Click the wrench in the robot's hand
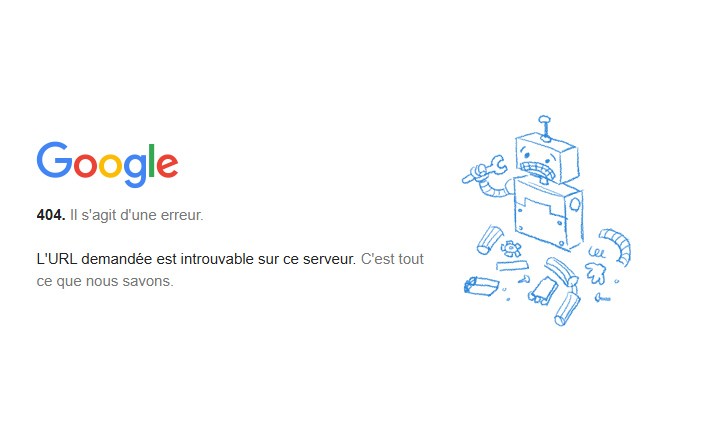Screen dimensions: 709x425 (x=485, y=169)
